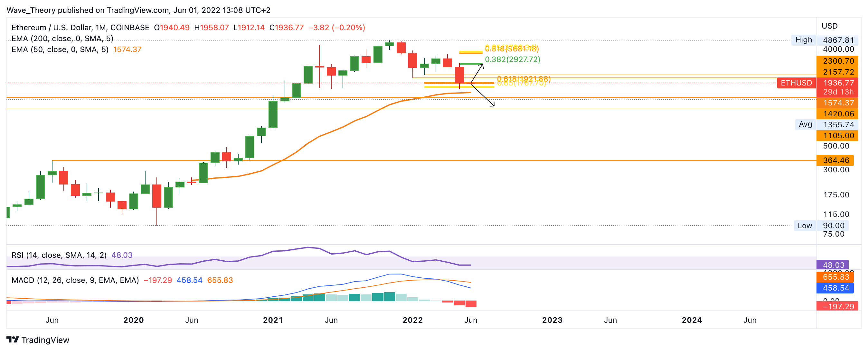Click the Low price marker label
This screenshot has width=868, height=351.
[x=804, y=225]
